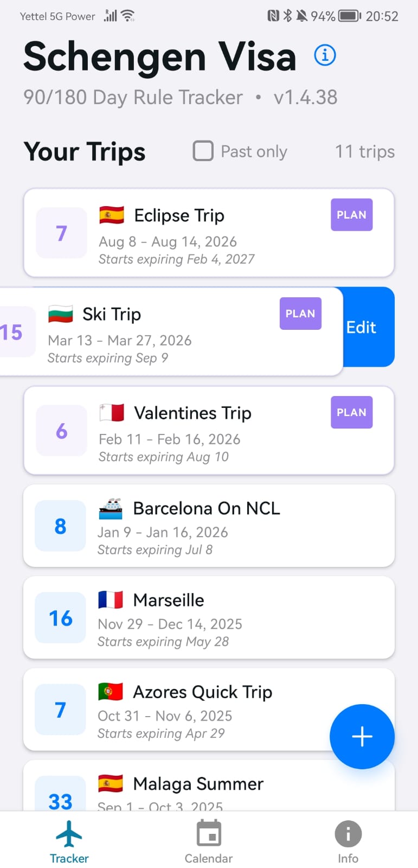Tap the blue plus add-trip button

tap(362, 736)
